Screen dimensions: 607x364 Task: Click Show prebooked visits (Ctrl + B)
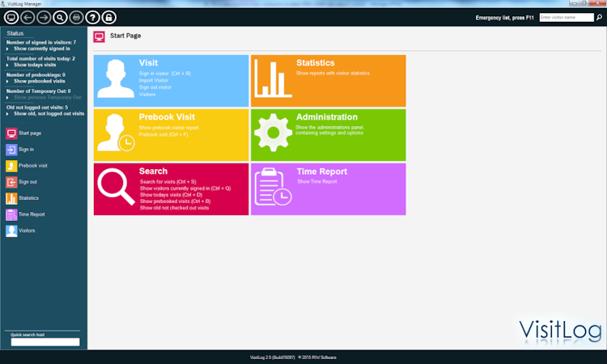pos(175,201)
